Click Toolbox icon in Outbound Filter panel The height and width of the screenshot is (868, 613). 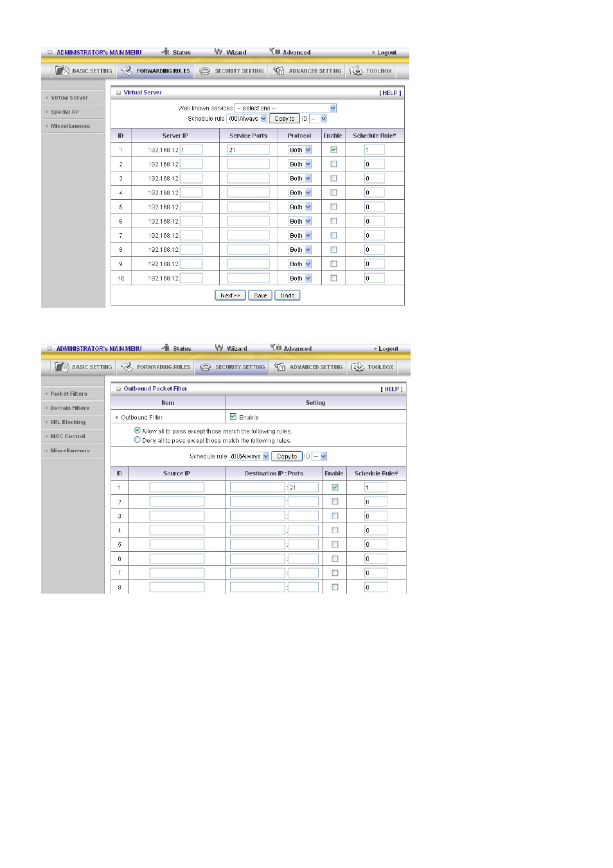tap(357, 367)
